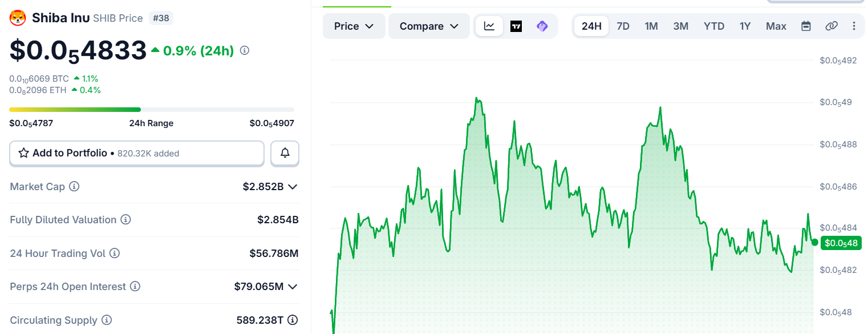Select the 1M time range
868x334 pixels.
[651, 26]
